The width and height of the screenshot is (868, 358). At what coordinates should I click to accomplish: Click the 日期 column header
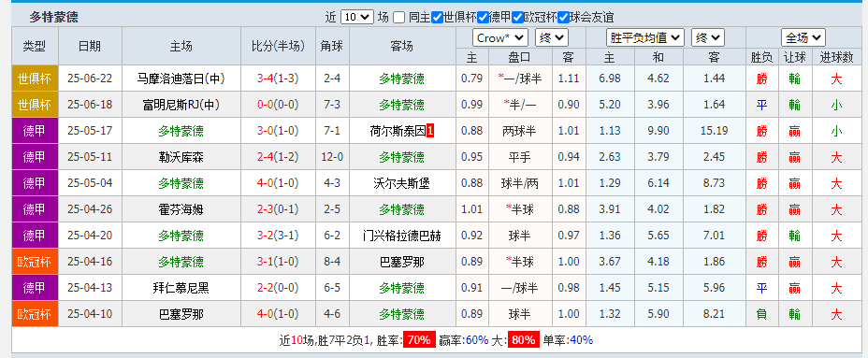90,46
